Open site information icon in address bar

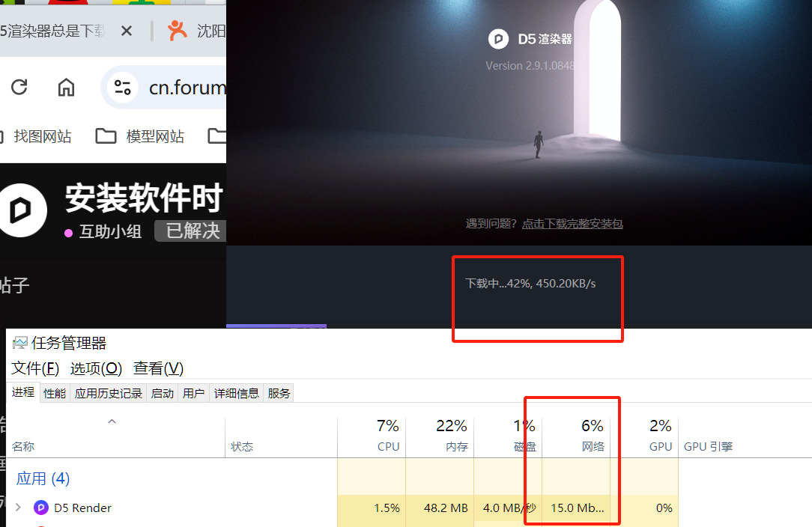click(x=123, y=87)
